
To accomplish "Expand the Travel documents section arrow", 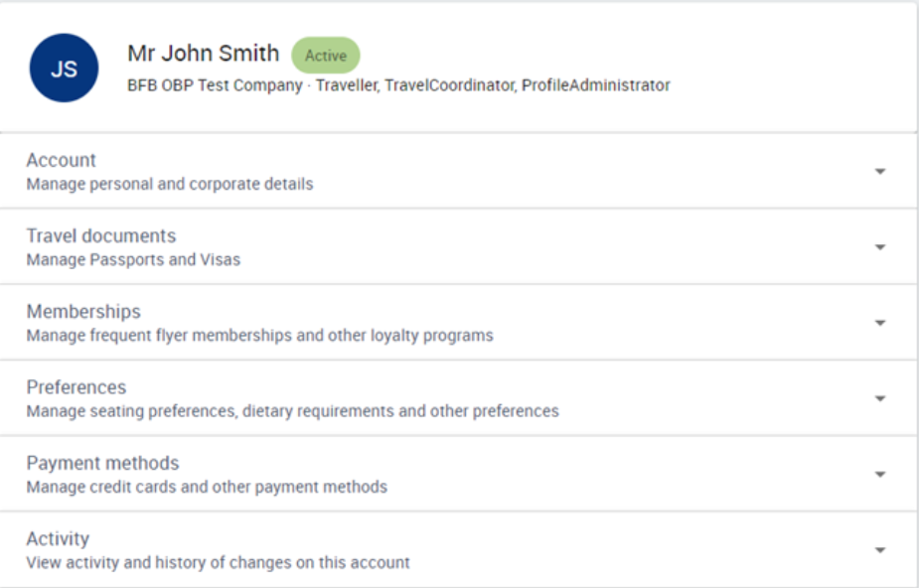I will [879, 246].
